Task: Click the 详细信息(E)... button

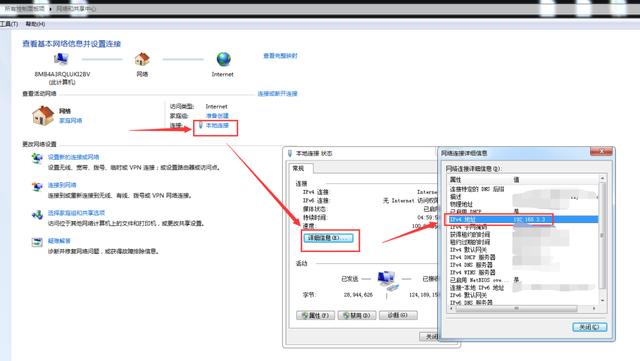Action: coord(328,238)
